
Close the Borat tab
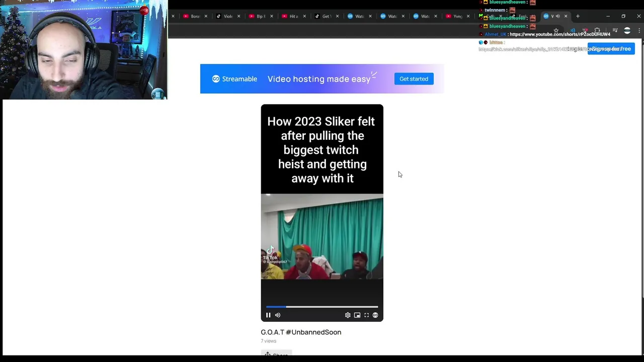[206, 16]
